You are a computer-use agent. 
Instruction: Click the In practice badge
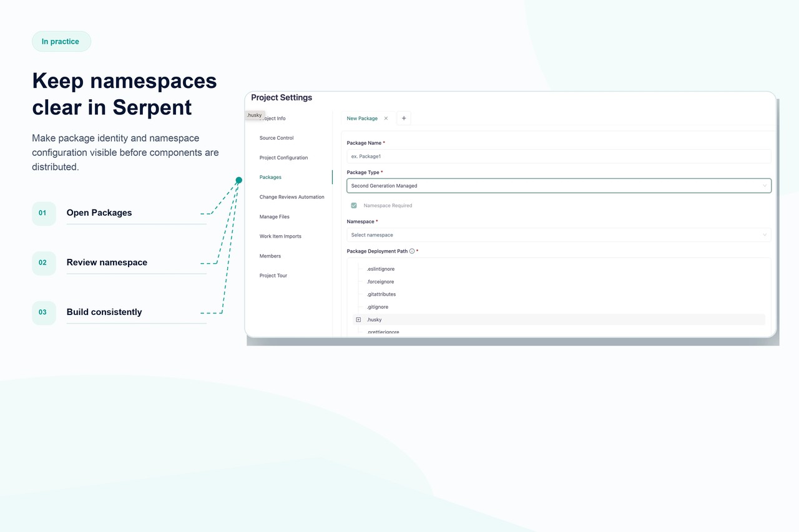61,41
